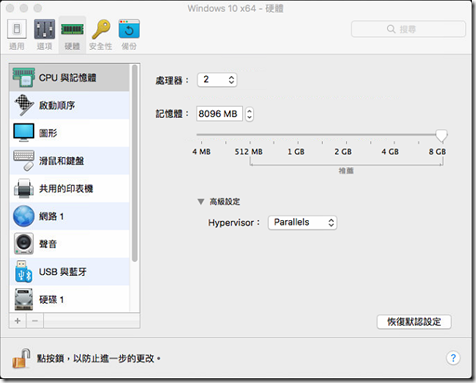476x383 pixels.
Task: Click the 4 GB slider label
Action: point(390,152)
